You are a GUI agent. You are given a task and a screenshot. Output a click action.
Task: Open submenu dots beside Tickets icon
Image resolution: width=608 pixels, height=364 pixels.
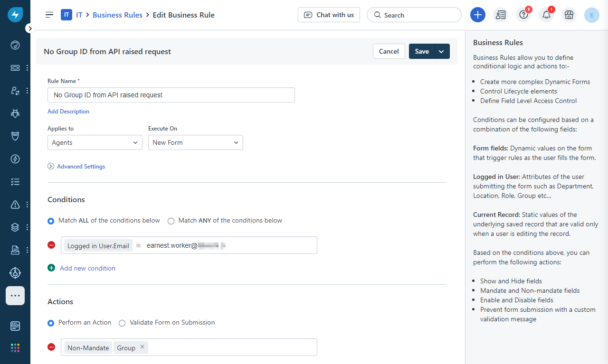click(x=27, y=68)
